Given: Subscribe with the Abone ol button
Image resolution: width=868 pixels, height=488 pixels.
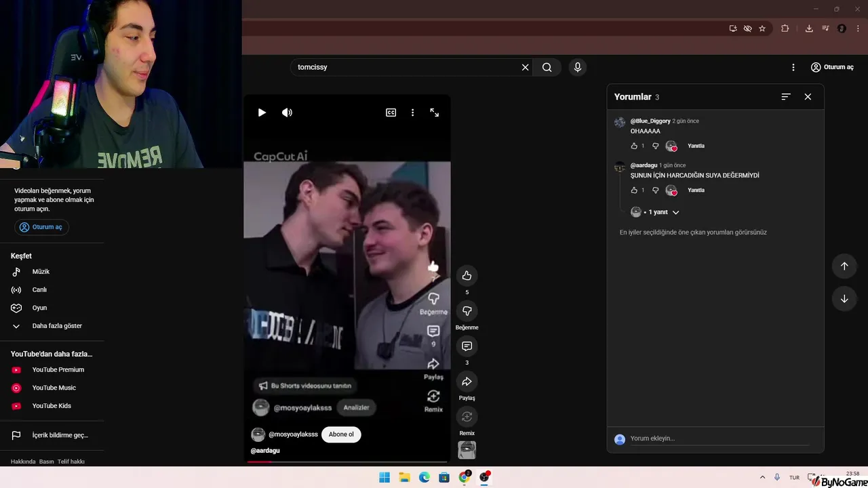Looking at the screenshot, I should [x=341, y=434].
